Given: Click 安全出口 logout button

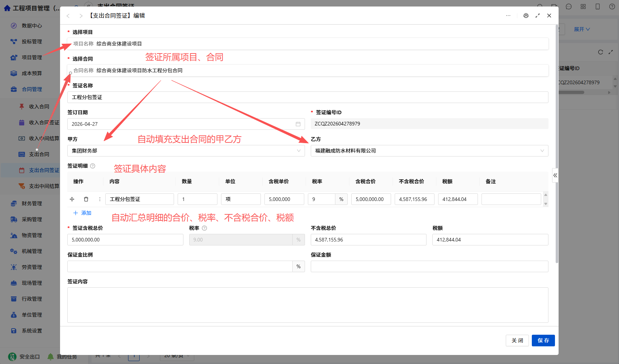Looking at the screenshot, I should click(x=24, y=357).
